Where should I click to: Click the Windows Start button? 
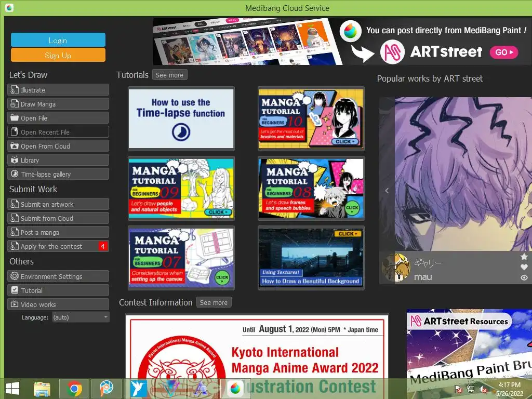point(12,389)
